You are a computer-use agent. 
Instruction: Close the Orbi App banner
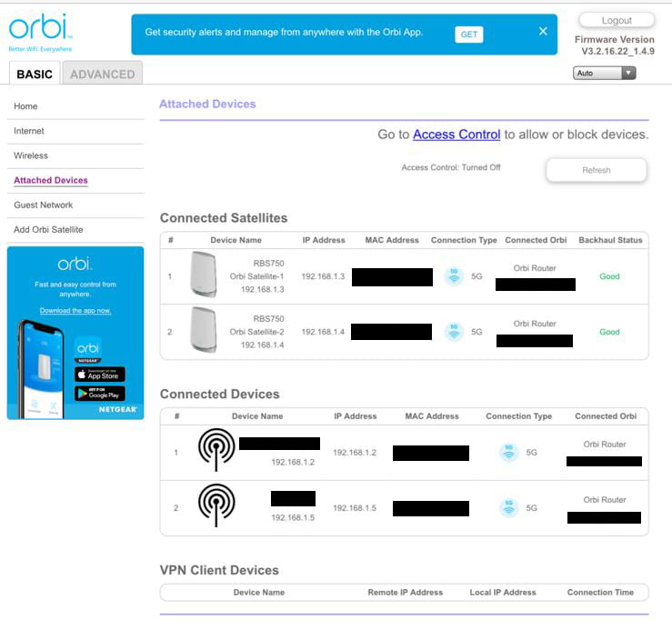[x=543, y=31]
